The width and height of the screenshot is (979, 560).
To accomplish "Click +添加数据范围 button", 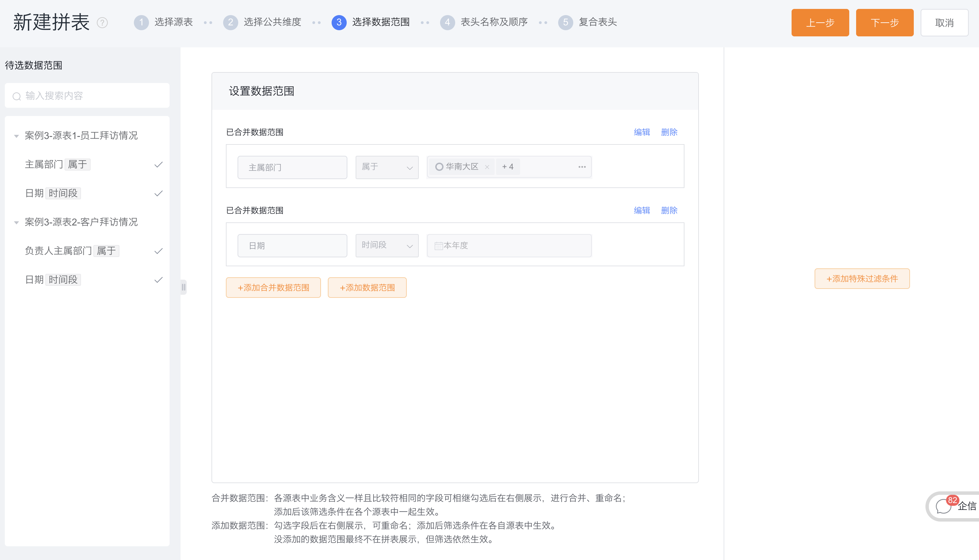I will tap(367, 288).
